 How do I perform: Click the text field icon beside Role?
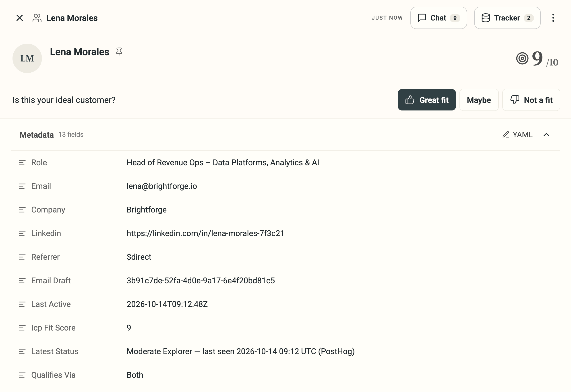click(22, 163)
